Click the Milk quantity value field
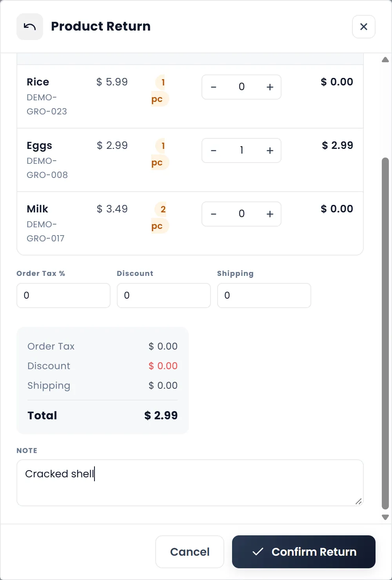This screenshot has height=580, width=392. (x=241, y=214)
